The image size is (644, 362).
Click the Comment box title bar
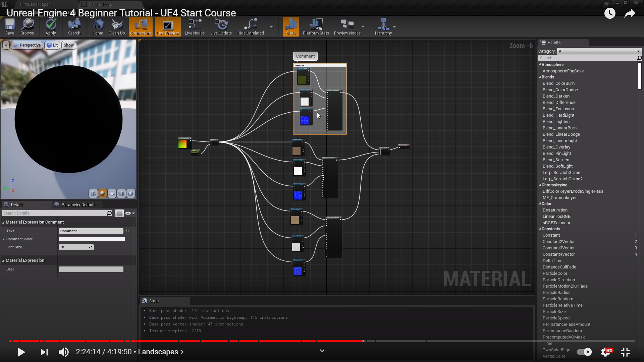pos(320,66)
